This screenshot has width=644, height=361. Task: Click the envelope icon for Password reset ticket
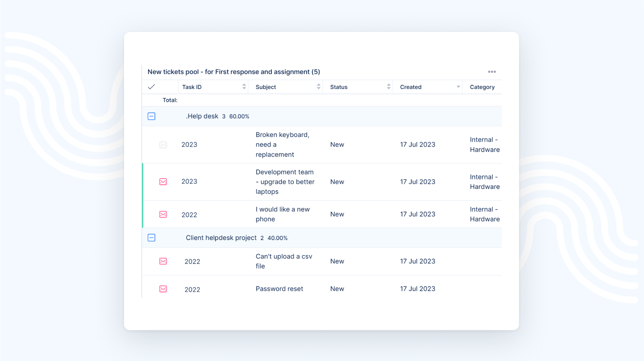pyautogui.click(x=163, y=289)
